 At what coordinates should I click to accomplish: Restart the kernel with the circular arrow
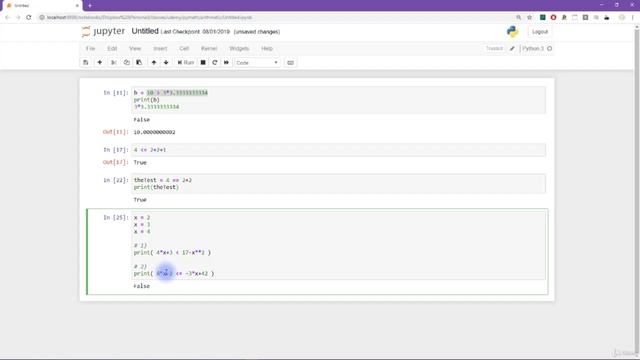(215, 62)
